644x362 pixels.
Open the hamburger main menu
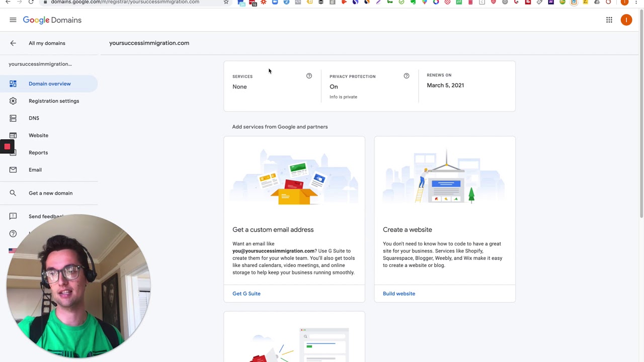[13, 20]
